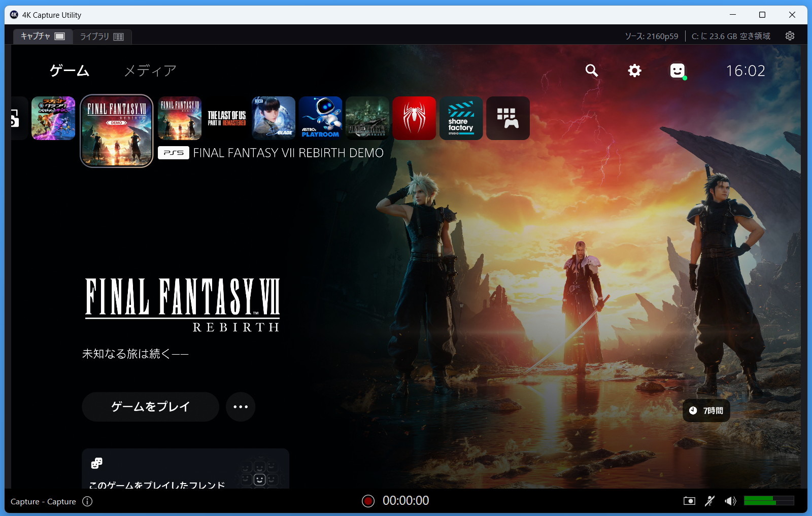Open the PS5 profile avatar icon
812x516 pixels.
click(678, 71)
